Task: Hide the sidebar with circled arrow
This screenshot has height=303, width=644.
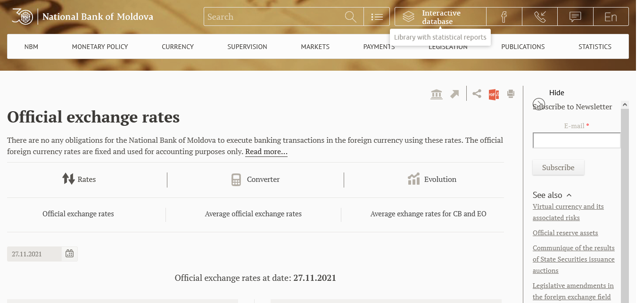Action: [539, 104]
